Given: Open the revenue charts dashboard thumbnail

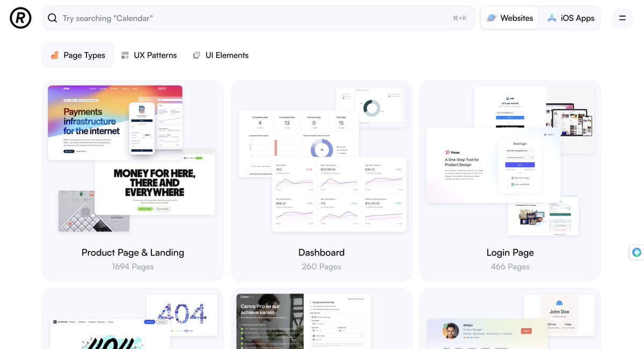Looking at the screenshot, I should 339,194.
